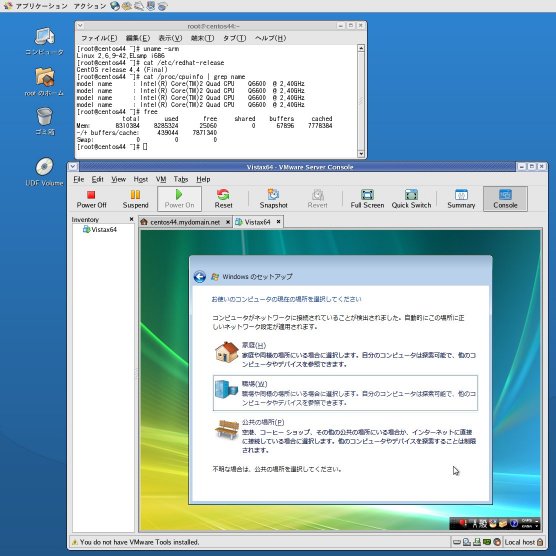Close the Inventory panel
The image size is (556, 556).
tap(131, 219)
